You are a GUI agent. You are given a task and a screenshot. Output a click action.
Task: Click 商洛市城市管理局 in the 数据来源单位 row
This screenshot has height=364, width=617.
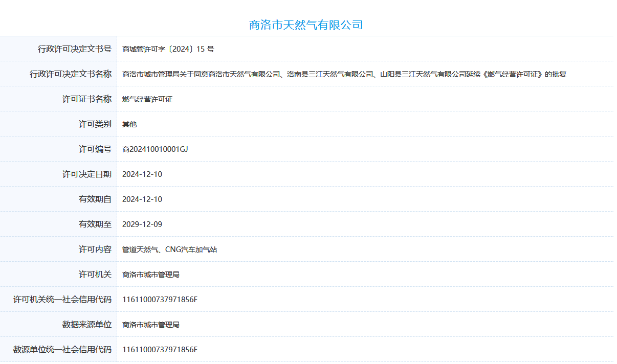click(x=151, y=325)
